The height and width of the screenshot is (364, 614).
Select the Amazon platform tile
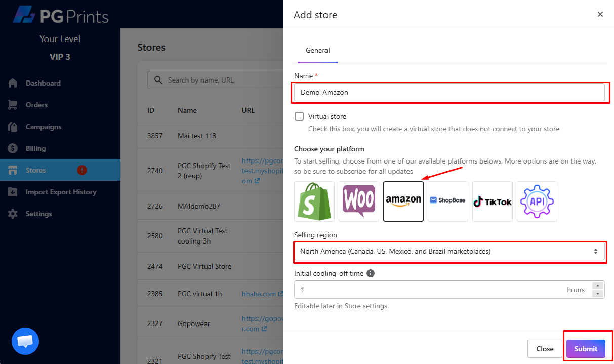(403, 201)
